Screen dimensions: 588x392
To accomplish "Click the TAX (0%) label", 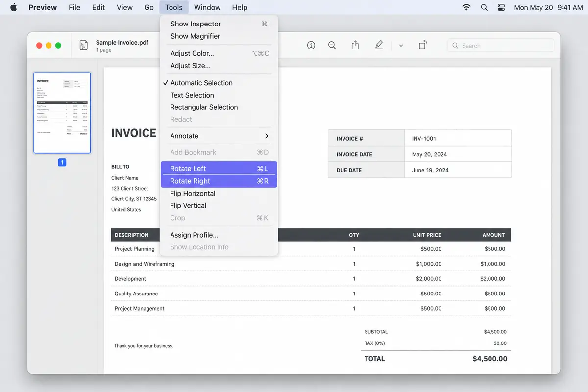I will [375, 343].
